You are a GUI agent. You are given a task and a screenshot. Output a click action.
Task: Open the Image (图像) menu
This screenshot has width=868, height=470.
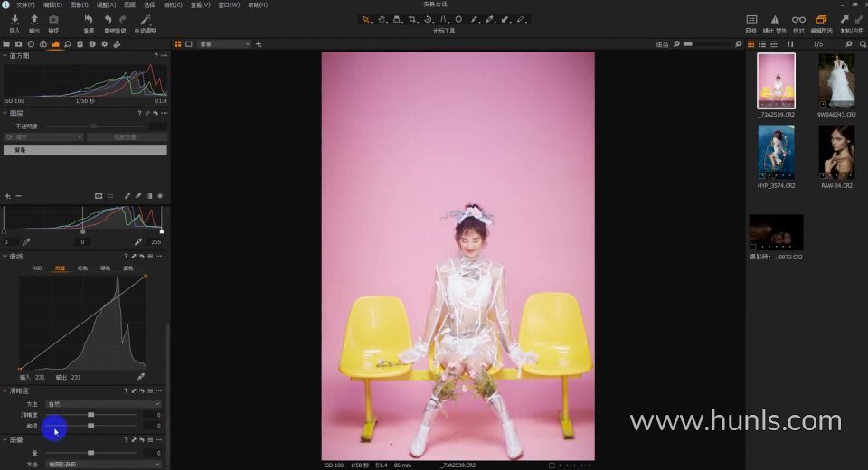[x=80, y=5]
